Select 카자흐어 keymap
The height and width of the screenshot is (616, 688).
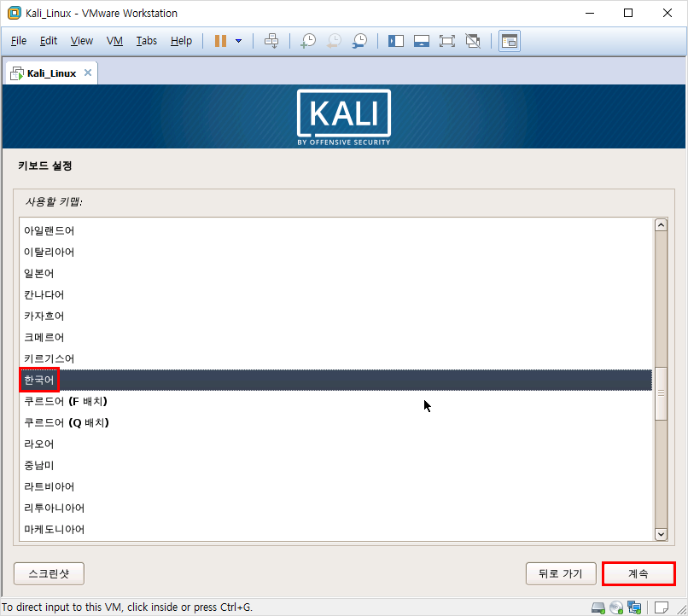[335, 317]
